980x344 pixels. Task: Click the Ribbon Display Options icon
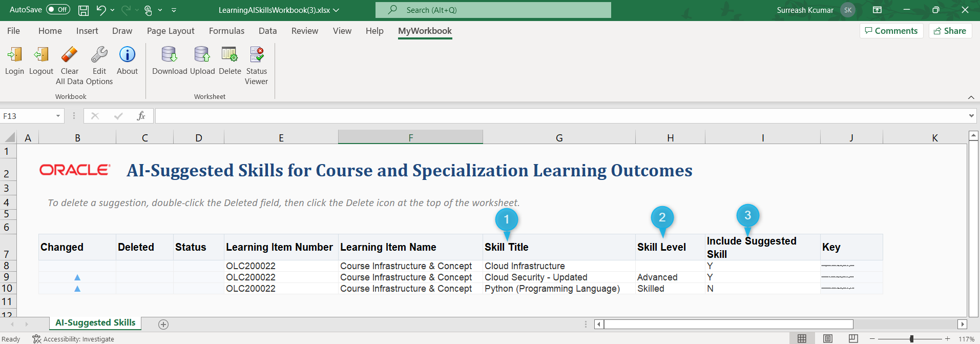point(878,10)
